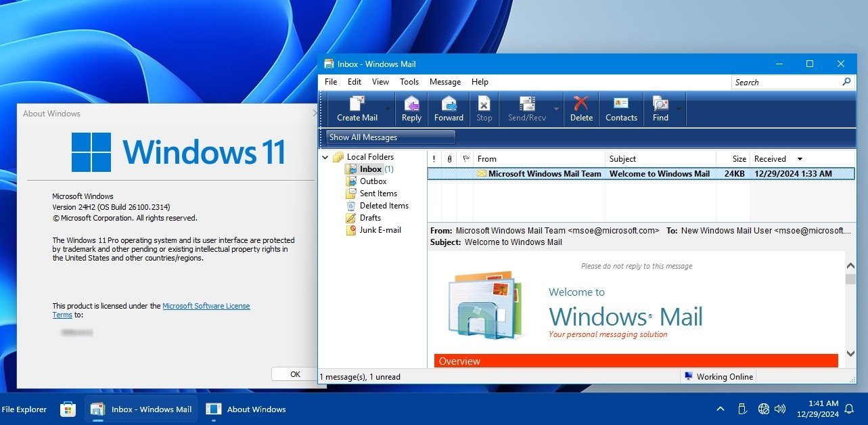The height and width of the screenshot is (425, 868).
Task: Click the orange Overview heading bar
Action: click(636, 361)
